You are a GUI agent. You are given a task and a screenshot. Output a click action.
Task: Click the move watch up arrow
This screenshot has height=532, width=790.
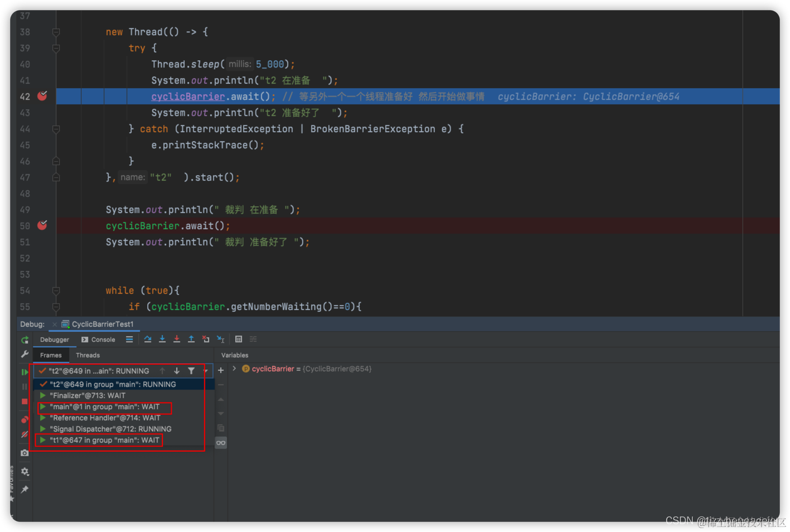coord(221,399)
